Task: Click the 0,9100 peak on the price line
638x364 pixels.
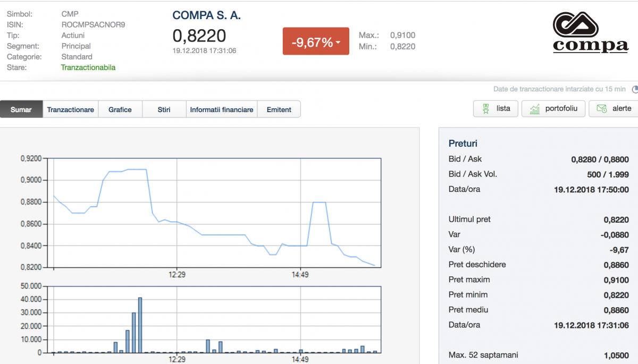Action: [x=137, y=170]
